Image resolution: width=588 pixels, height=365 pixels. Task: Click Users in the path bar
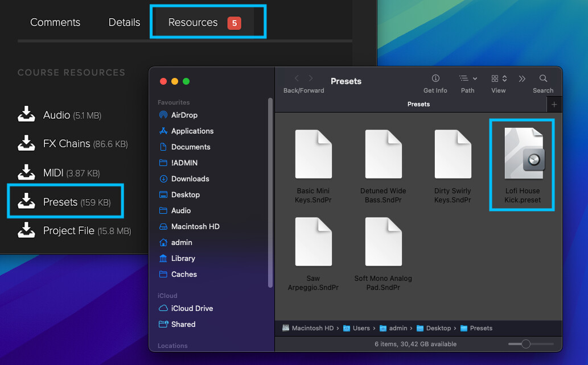[356, 328]
